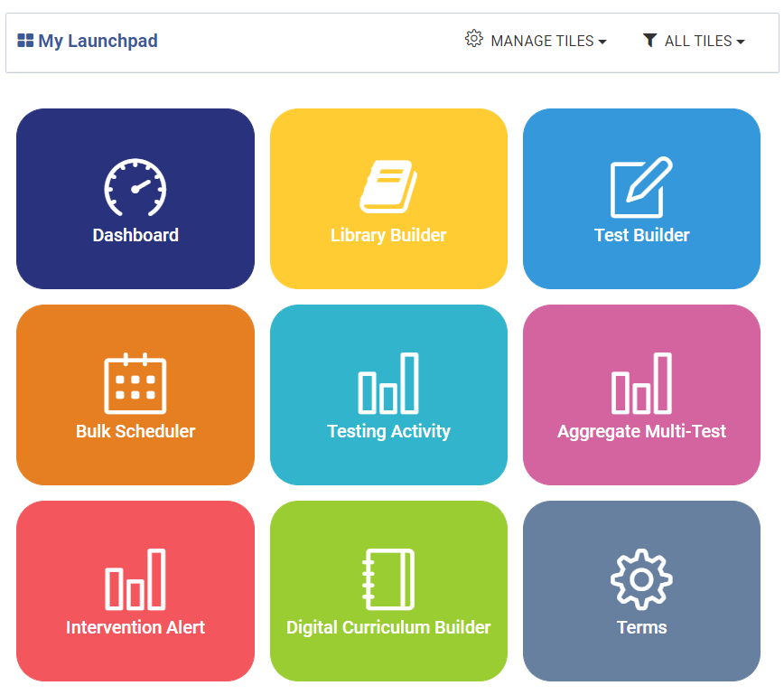The height and width of the screenshot is (695, 784).
Task: Launch Digital Curriculum Builder via its label
Action: [x=388, y=627]
